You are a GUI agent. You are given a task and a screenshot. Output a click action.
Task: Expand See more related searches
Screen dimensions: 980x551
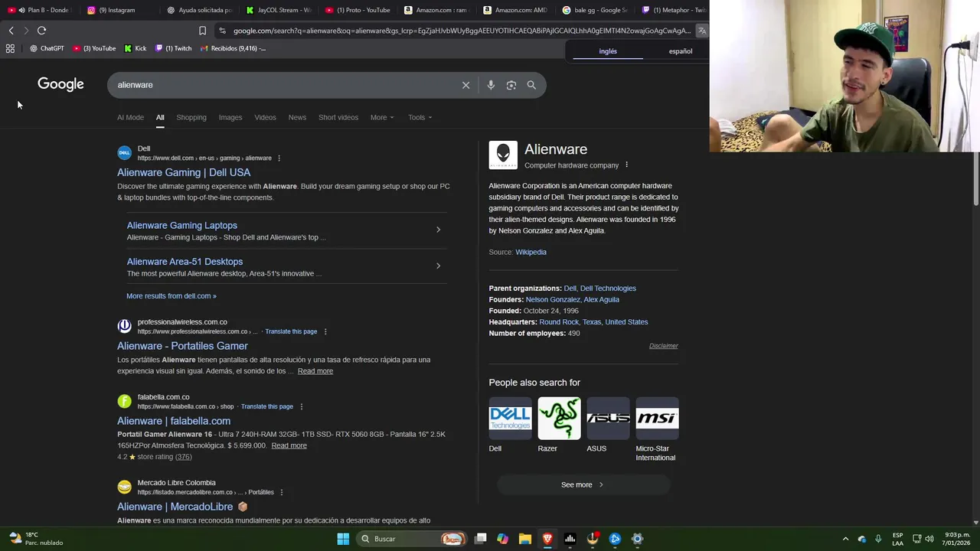[583, 484]
